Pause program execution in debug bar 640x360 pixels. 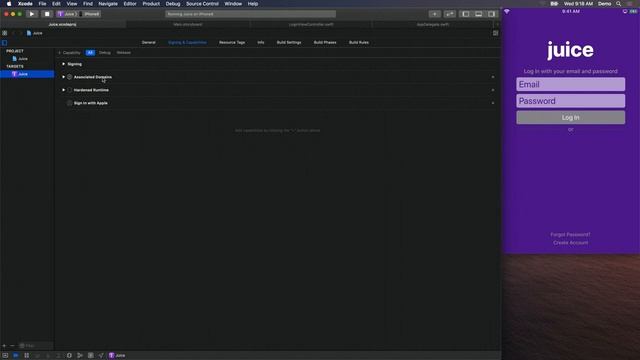[x=27, y=356]
